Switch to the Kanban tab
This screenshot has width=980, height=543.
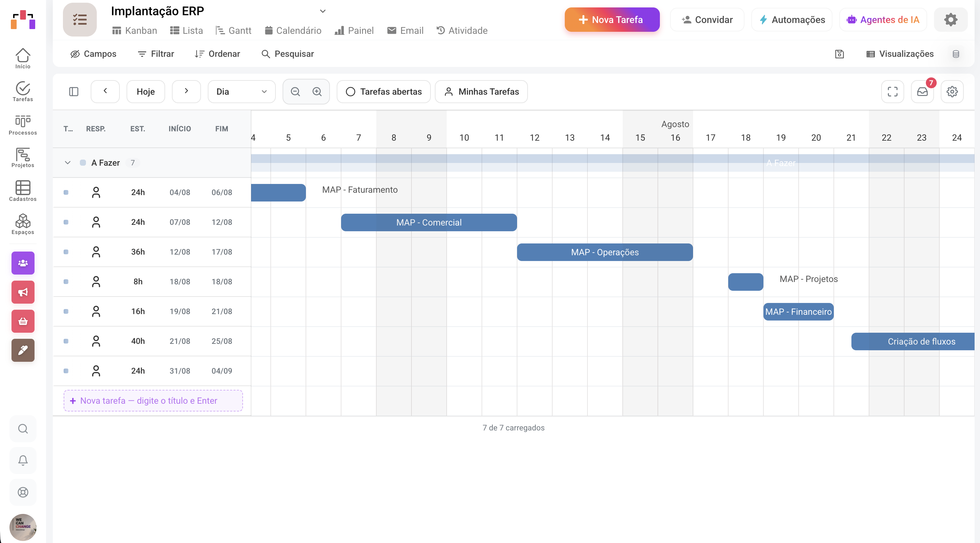(x=134, y=30)
